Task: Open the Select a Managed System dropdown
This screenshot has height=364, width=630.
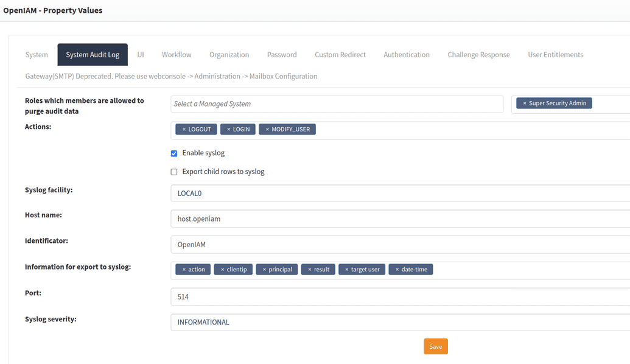Action: 337,103
